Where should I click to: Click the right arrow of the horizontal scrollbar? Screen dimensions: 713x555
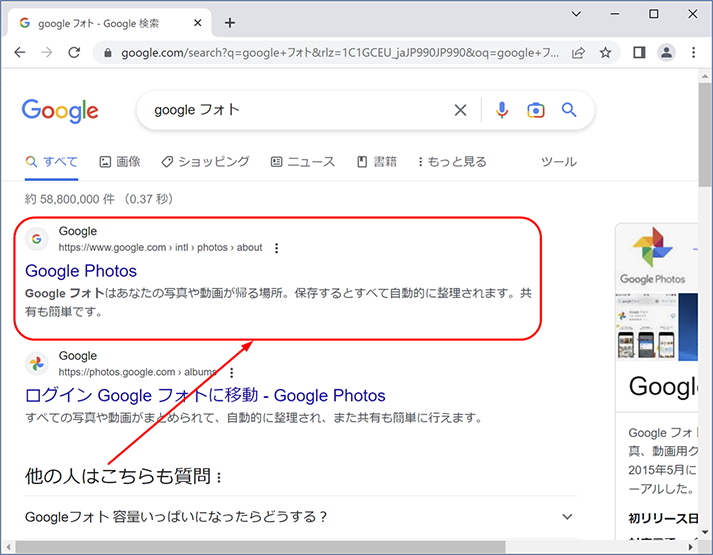point(690,546)
